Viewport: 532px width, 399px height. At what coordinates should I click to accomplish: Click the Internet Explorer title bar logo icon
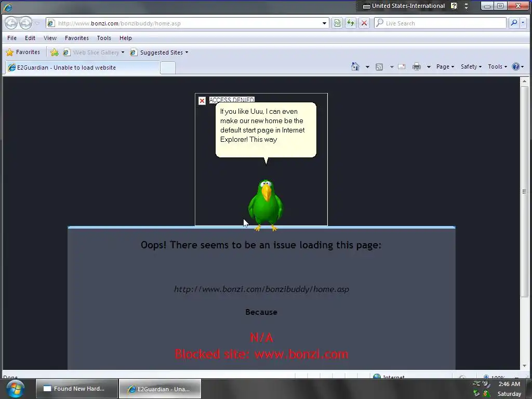tap(7, 7)
